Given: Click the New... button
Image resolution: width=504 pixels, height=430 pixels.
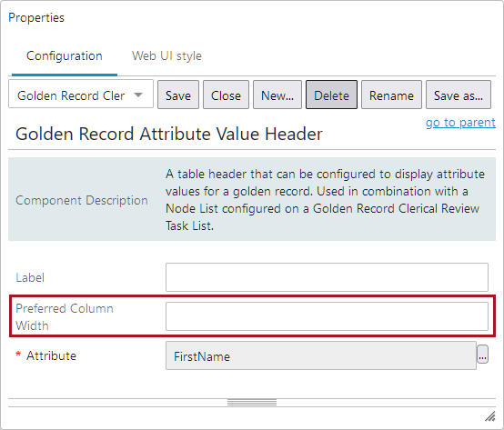Looking at the screenshot, I should click(x=277, y=95).
